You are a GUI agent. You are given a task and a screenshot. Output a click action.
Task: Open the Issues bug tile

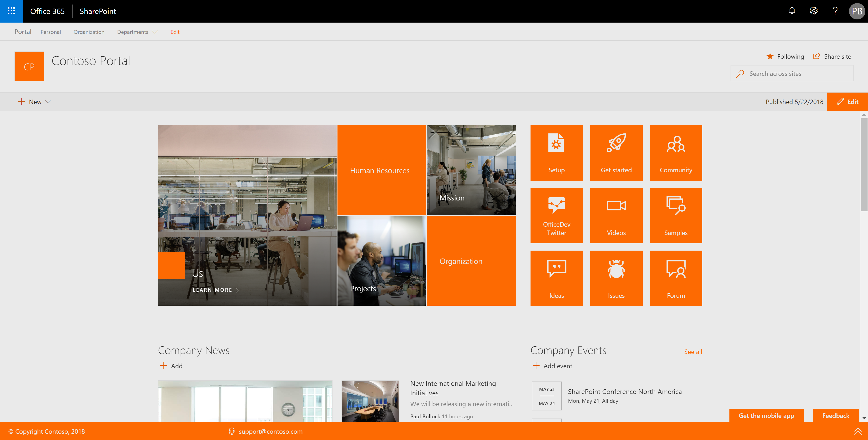point(616,278)
